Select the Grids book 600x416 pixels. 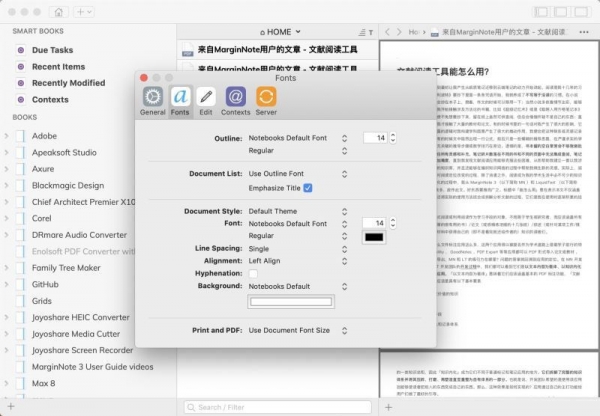[x=42, y=301]
